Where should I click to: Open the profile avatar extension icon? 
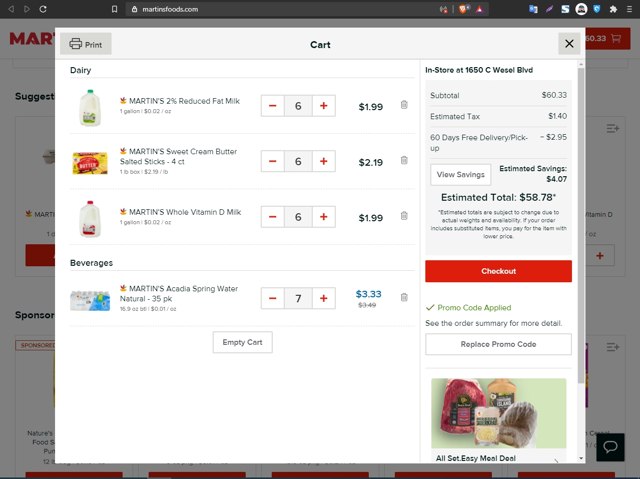pyautogui.click(x=581, y=9)
